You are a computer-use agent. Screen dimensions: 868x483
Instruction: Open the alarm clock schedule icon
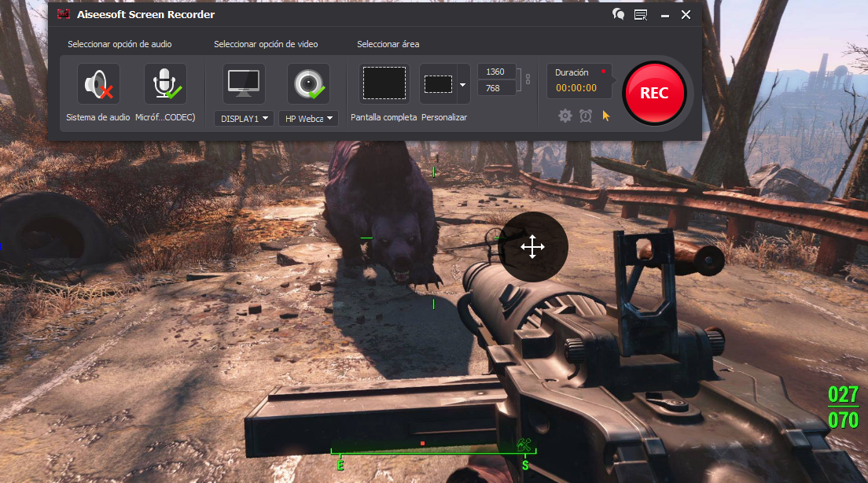586,116
